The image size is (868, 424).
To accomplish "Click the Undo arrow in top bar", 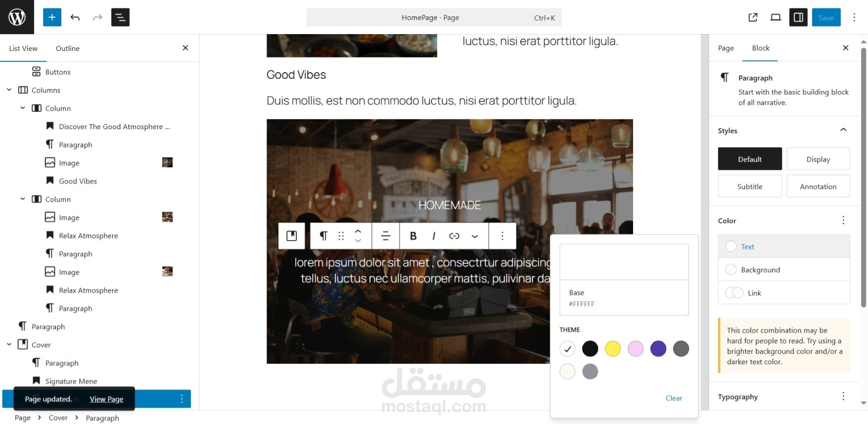I will [75, 17].
